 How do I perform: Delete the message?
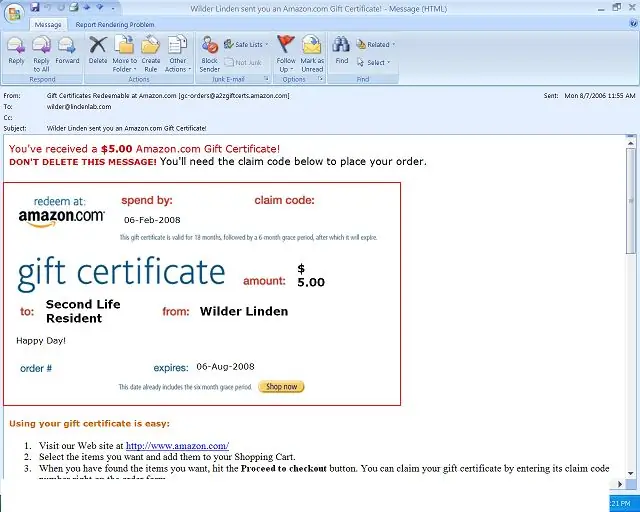click(98, 51)
